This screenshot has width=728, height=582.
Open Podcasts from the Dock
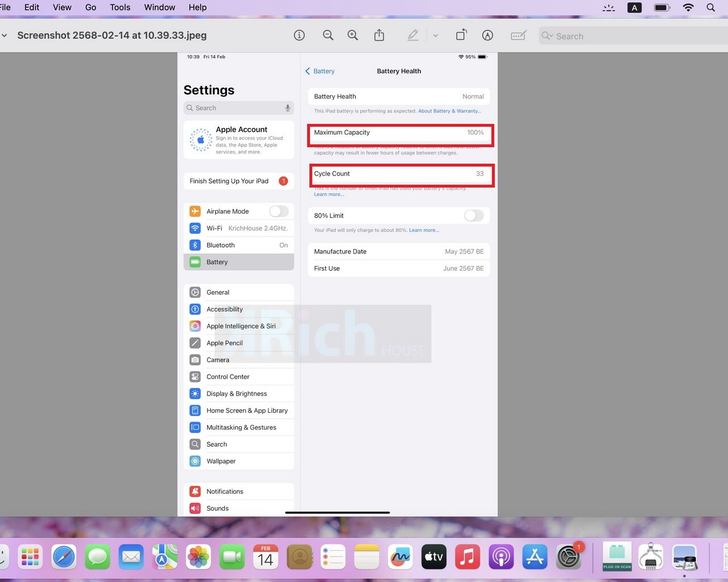pyautogui.click(x=500, y=557)
